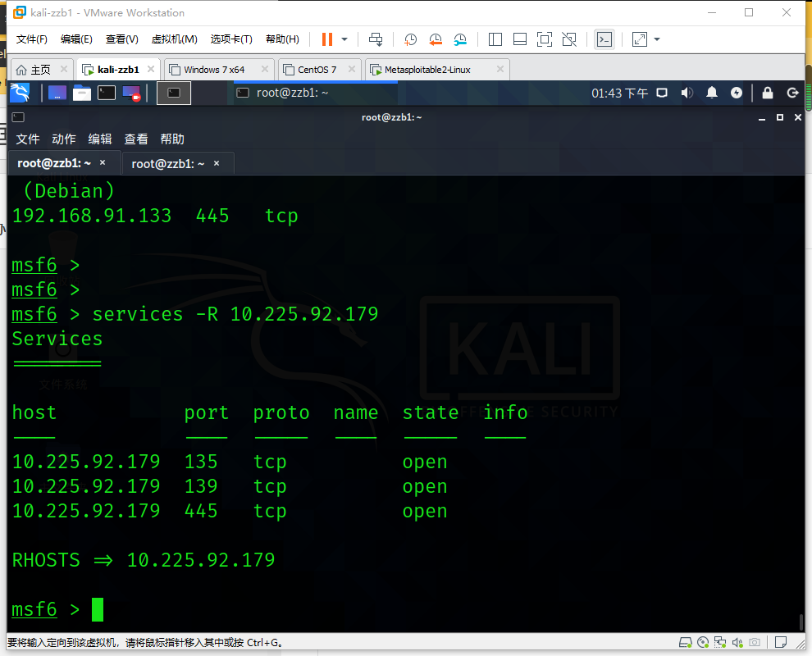Close the Metasploitable2-Linux tab
This screenshot has height=656, width=812.
[x=500, y=69]
